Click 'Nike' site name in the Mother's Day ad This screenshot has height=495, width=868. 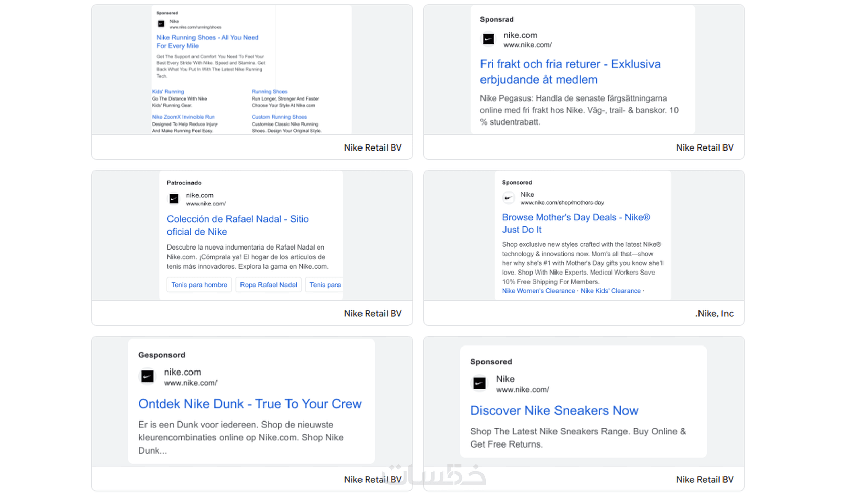coord(527,195)
